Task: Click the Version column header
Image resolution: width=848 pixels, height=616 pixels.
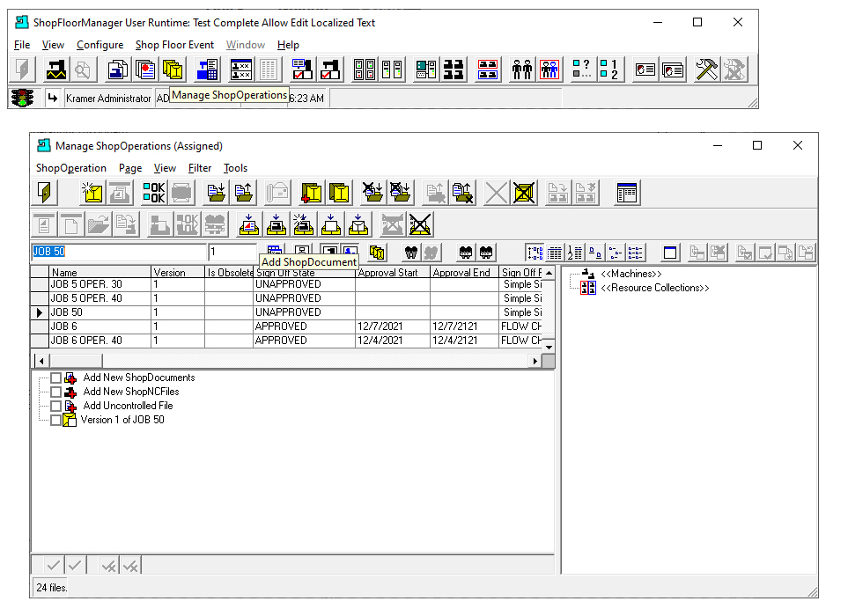Action: click(x=178, y=272)
